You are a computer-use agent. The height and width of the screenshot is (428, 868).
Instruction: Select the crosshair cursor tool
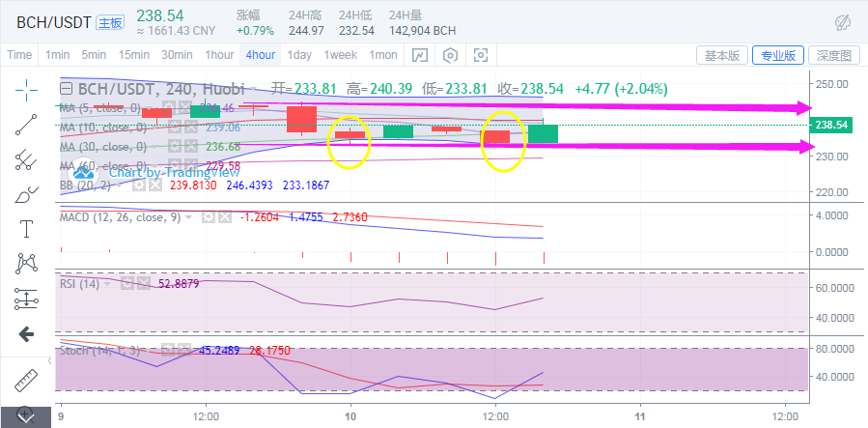(x=26, y=90)
